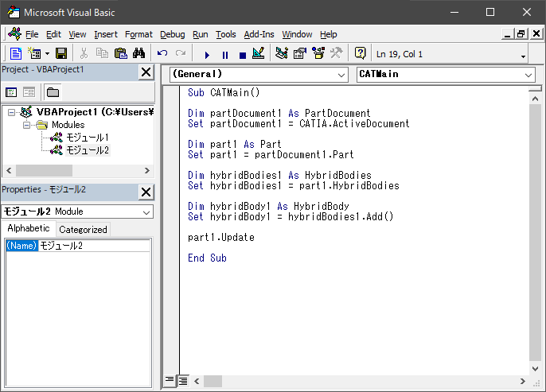Open the Insert Module dropdown arrow
The height and width of the screenshot is (392, 546).
(x=48, y=53)
